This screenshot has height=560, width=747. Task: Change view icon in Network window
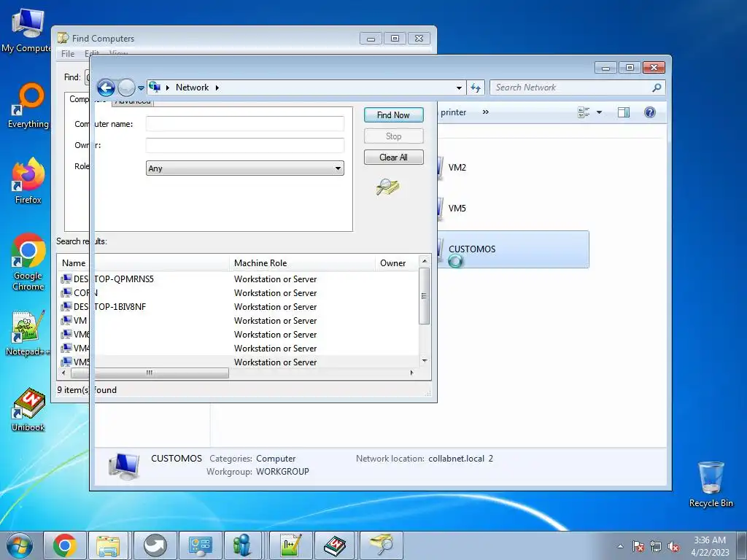pyautogui.click(x=584, y=112)
